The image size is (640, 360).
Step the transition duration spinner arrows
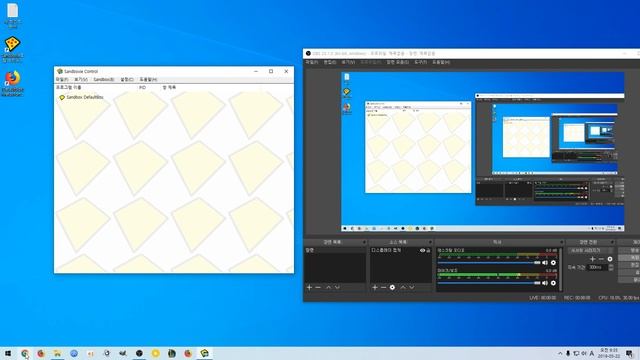[x=611, y=267]
